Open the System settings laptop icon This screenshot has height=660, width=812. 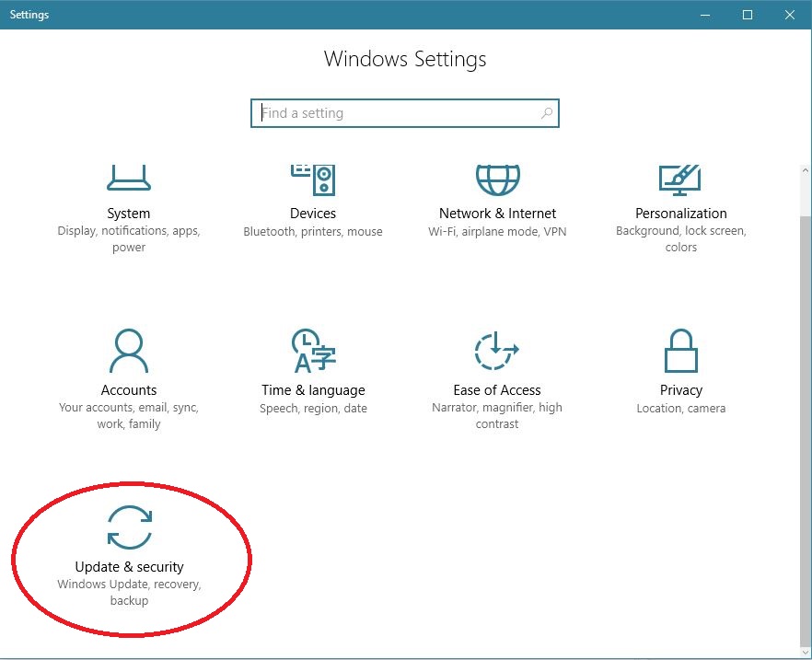point(129,178)
